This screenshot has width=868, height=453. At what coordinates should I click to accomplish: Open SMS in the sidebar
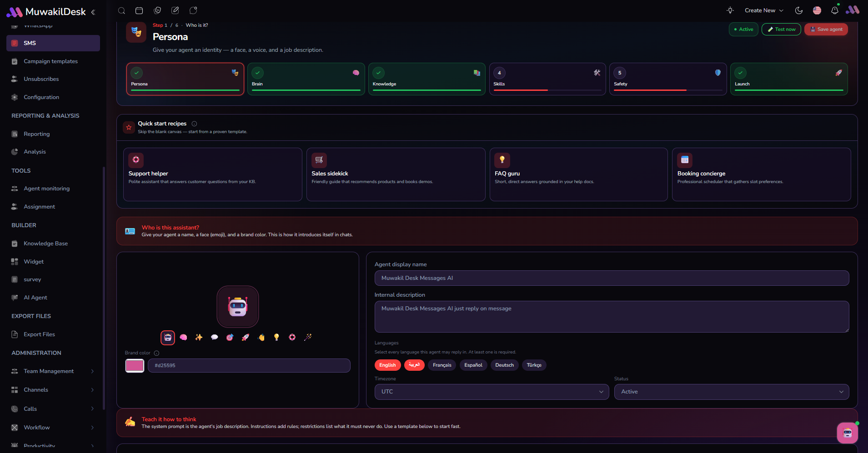pos(53,43)
